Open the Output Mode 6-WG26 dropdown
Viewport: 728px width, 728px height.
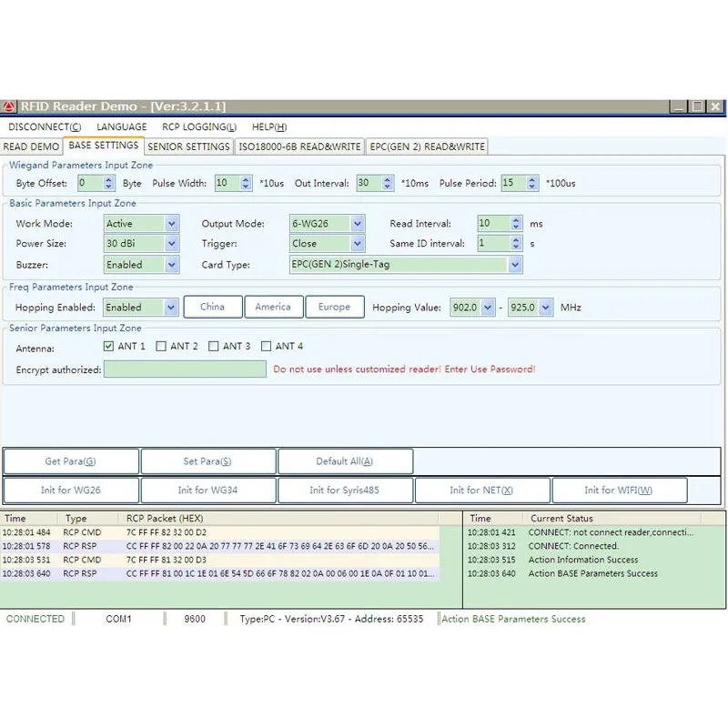pyautogui.click(x=357, y=224)
